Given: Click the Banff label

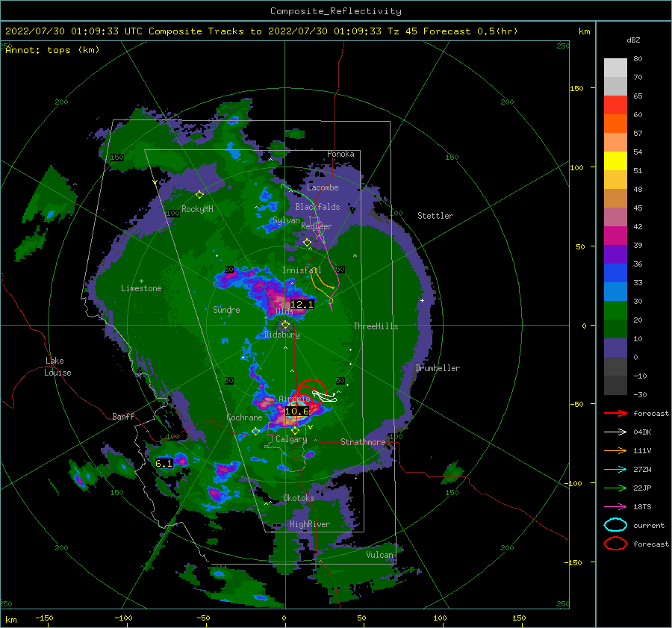Looking at the screenshot, I should click(x=123, y=417).
